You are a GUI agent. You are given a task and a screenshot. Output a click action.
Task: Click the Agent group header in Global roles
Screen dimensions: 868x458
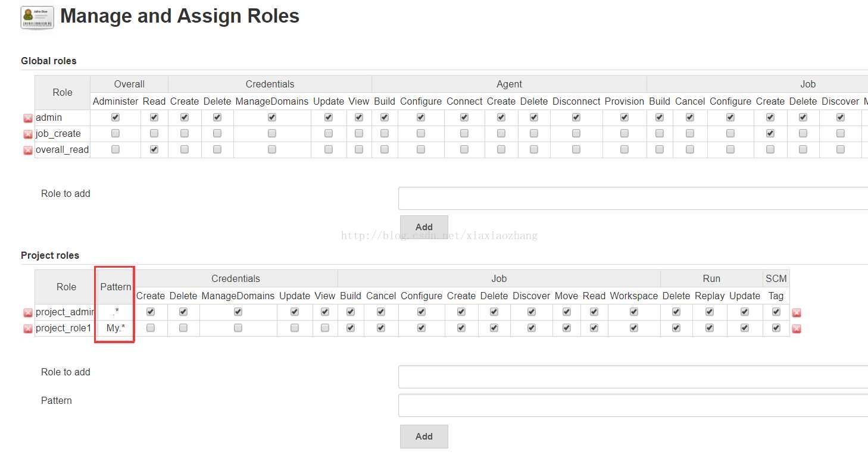pos(509,84)
